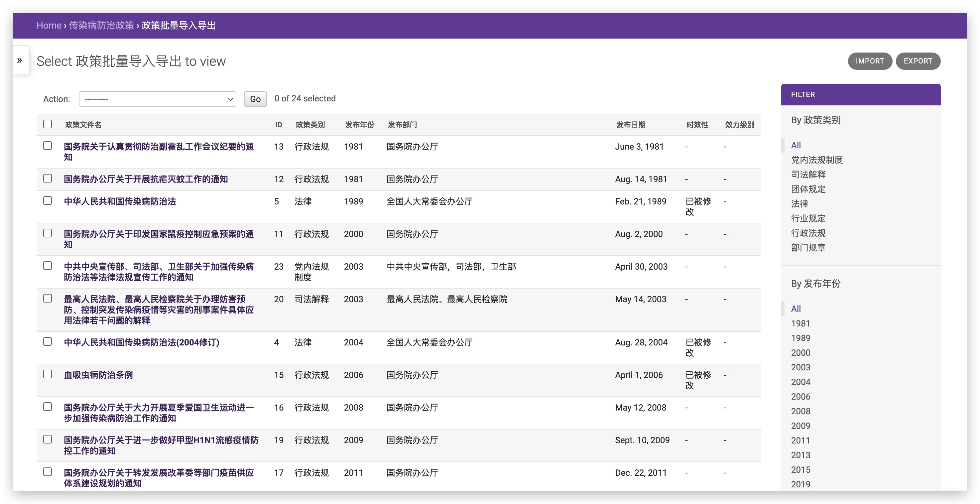Open the 疫苗供应体系建设规划 notice entry

[x=159, y=478]
